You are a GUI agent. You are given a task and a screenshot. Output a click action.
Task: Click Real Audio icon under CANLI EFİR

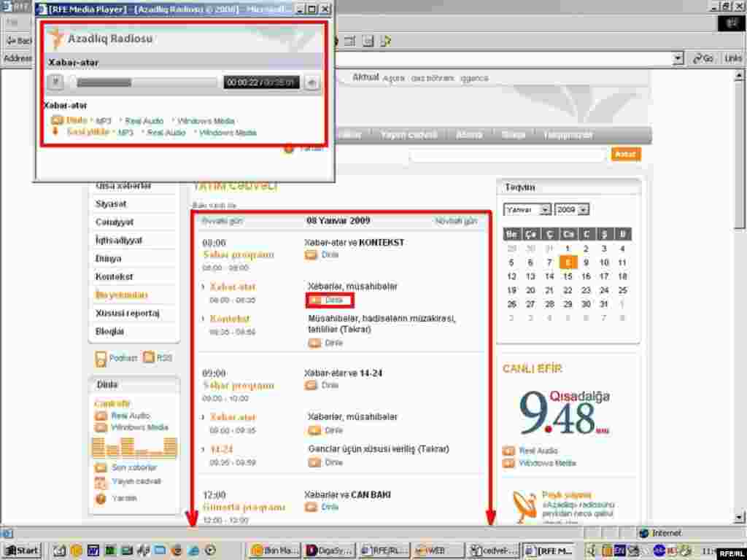(x=508, y=451)
